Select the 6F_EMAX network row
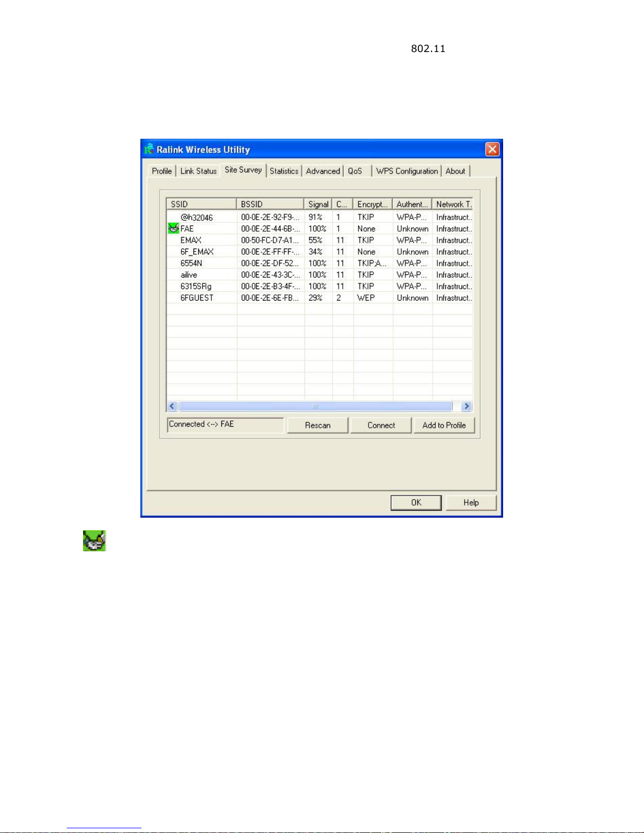 (x=320, y=252)
